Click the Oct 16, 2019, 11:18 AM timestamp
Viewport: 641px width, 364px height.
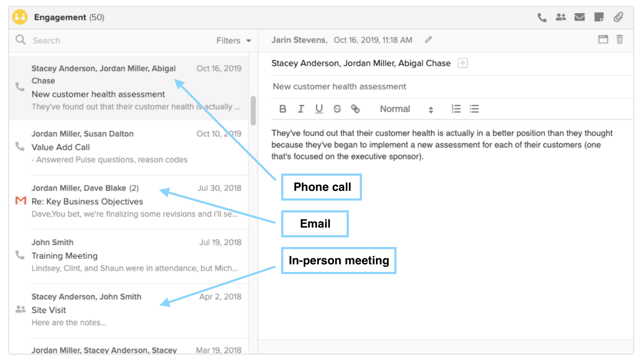pyautogui.click(x=373, y=40)
